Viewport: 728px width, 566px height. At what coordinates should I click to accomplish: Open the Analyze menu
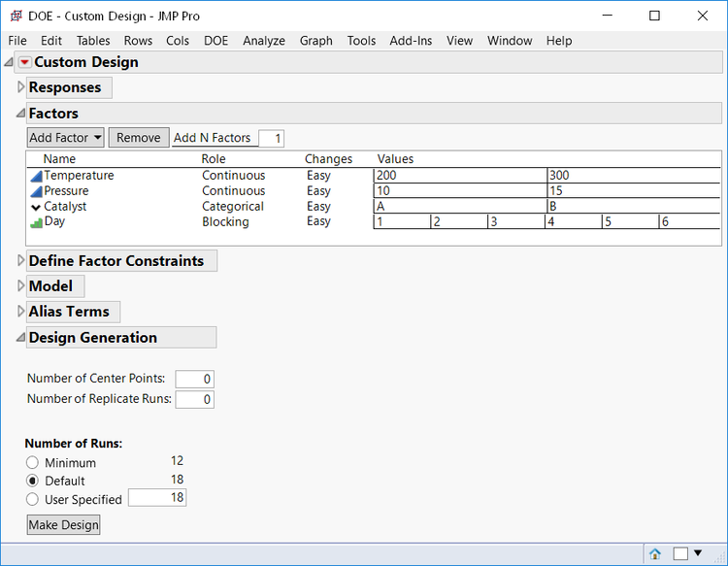click(264, 41)
